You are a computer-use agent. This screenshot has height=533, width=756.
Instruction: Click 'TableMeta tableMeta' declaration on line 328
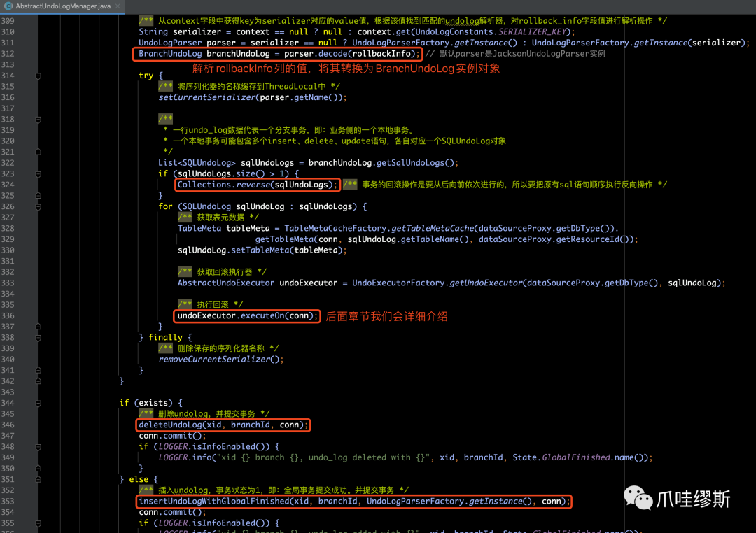223,229
